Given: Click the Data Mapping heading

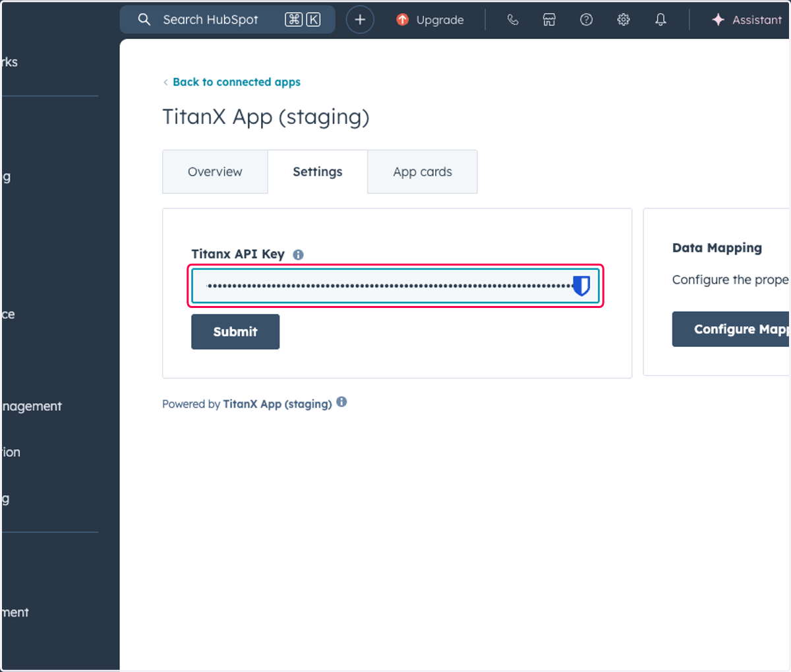Looking at the screenshot, I should (x=717, y=248).
